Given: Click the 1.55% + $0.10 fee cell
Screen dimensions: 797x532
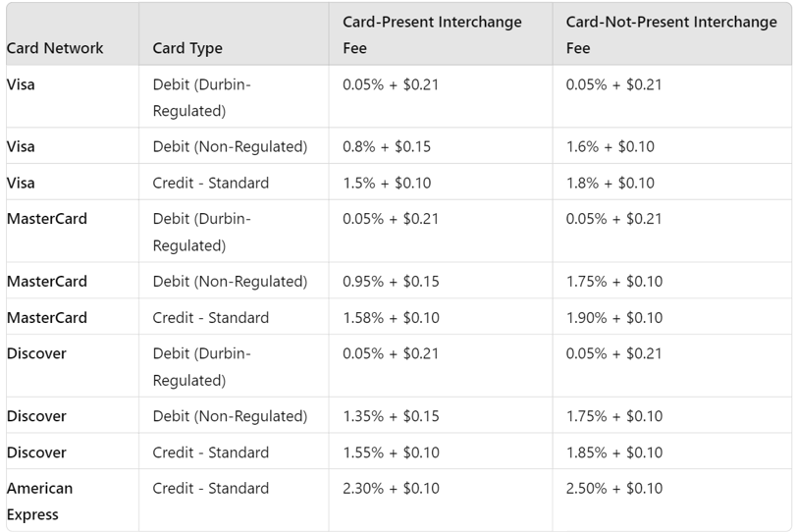Looking at the screenshot, I should (x=391, y=452).
